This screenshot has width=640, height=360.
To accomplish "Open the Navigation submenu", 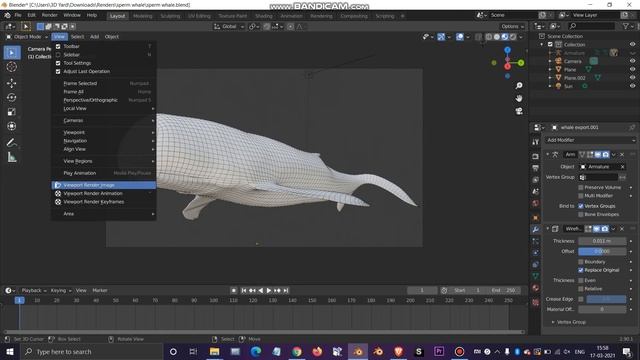I will coord(104,141).
